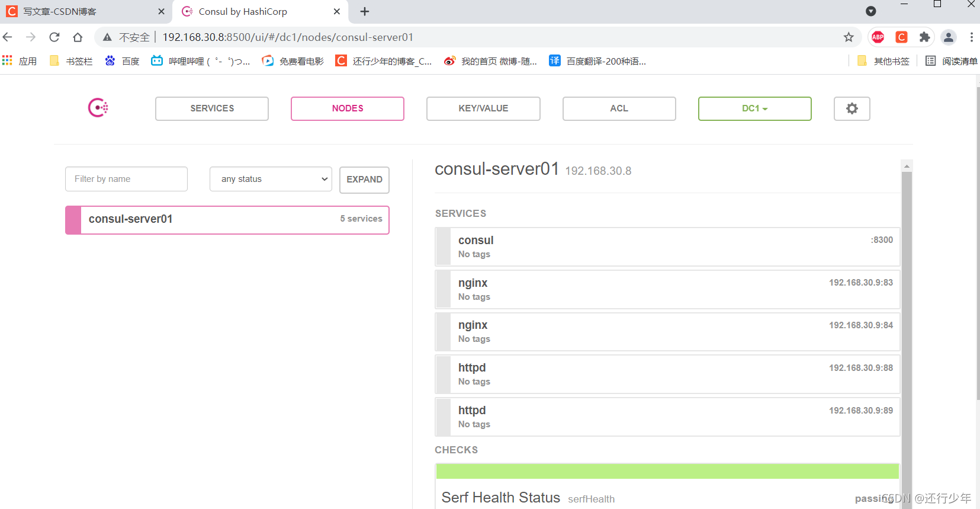This screenshot has width=980, height=509.
Task: Open the 哔哩哔哩 bookmark
Action: (x=201, y=61)
